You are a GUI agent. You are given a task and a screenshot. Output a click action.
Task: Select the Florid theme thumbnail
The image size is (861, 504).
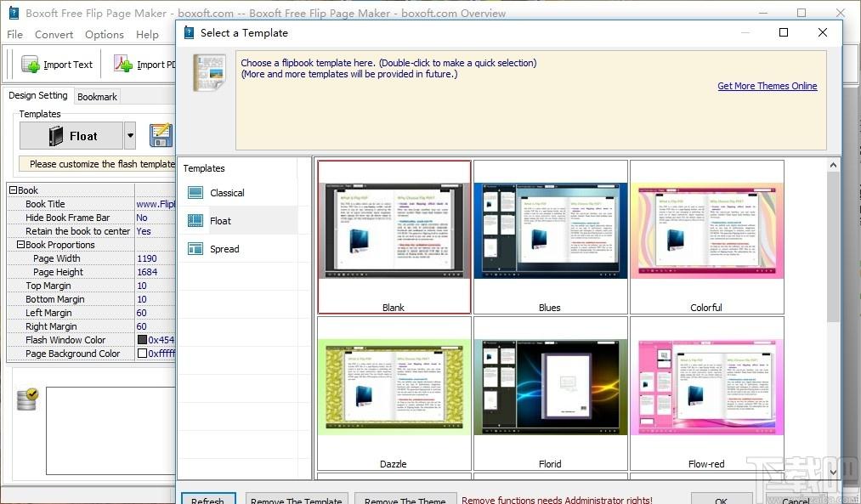pos(550,394)
